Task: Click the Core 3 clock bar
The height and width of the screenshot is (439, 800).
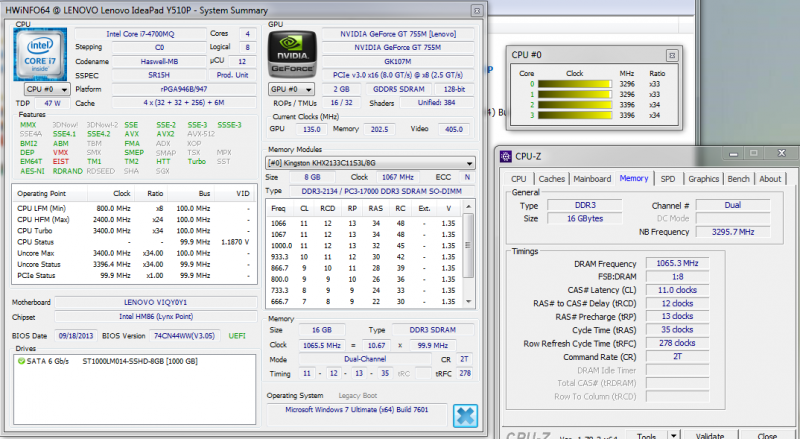Action: pos(574,115)
